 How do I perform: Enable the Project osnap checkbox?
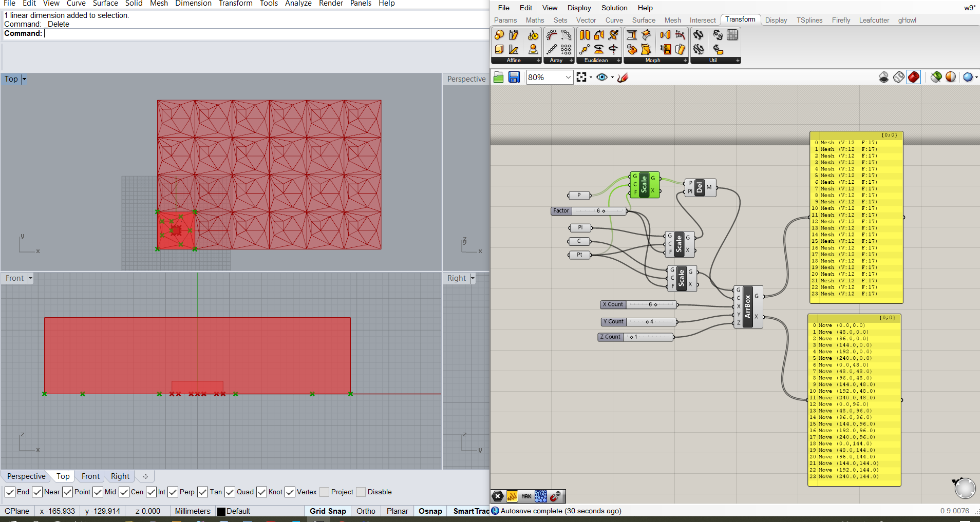point(324,492)
